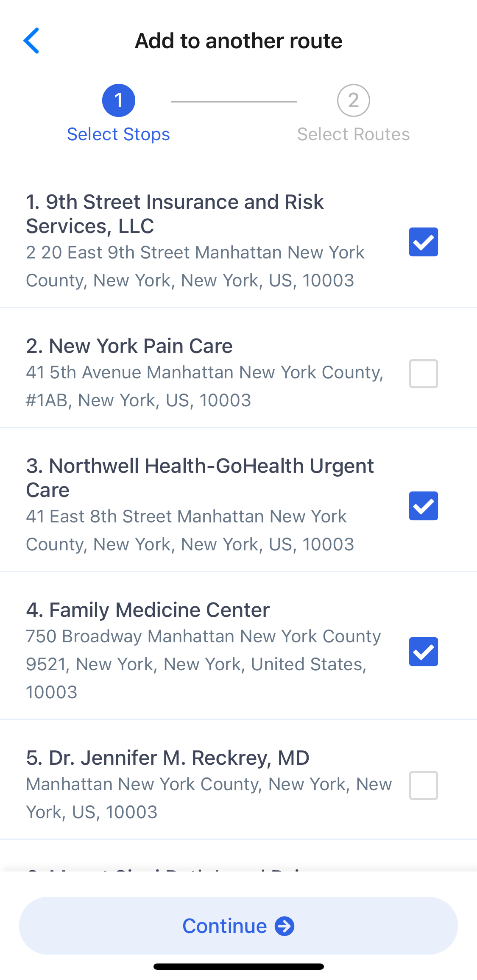The height and width of the screenshot is (980, 477).
Task: Tap the 9th Street Insurance stop title
Action: (x=175, y=214)
